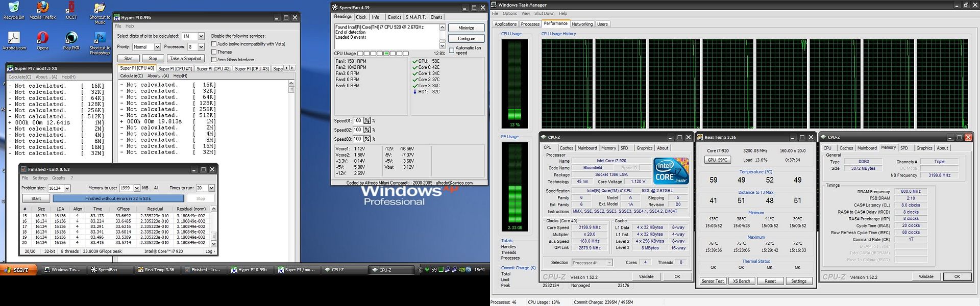Image resolution: width=980 pixels, height=306 pixels.
Task: Open the Shut Down menu in Task Manager
Action: [x=544, y=14]
